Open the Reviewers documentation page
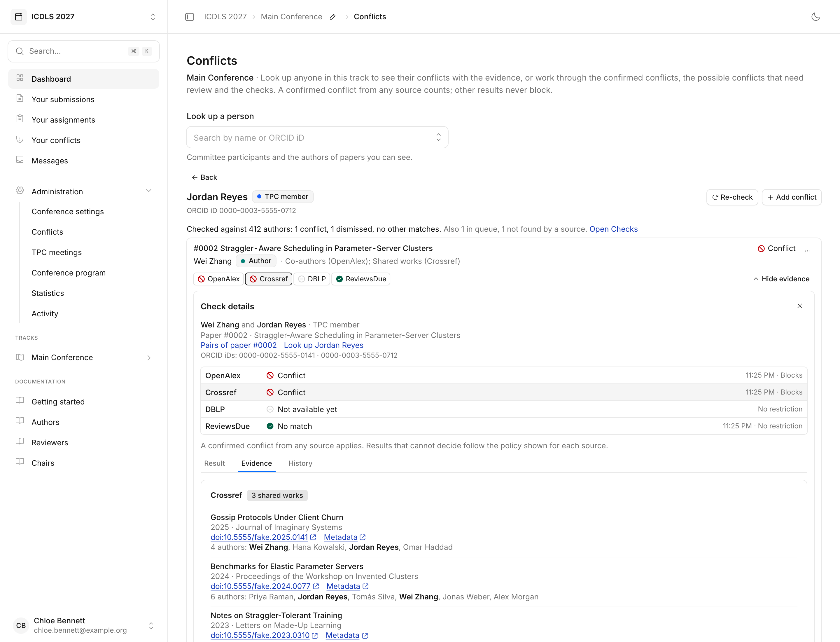Viewport: 840px width, 642px height. click(84, 442)
